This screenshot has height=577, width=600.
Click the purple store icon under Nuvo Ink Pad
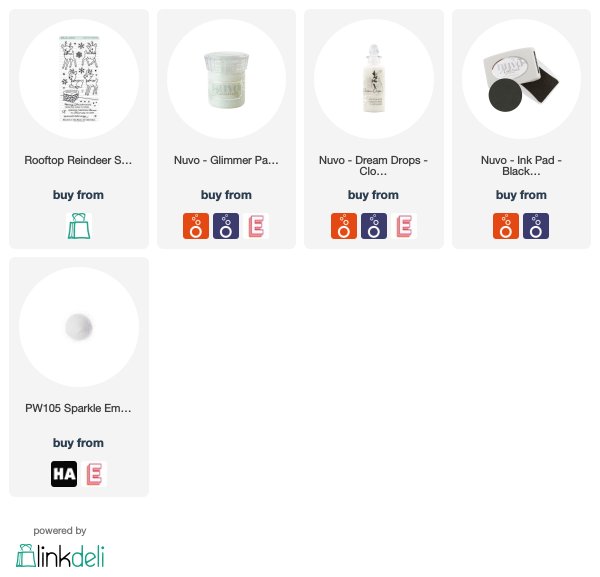pyautogui.click(x=536, y=226)
